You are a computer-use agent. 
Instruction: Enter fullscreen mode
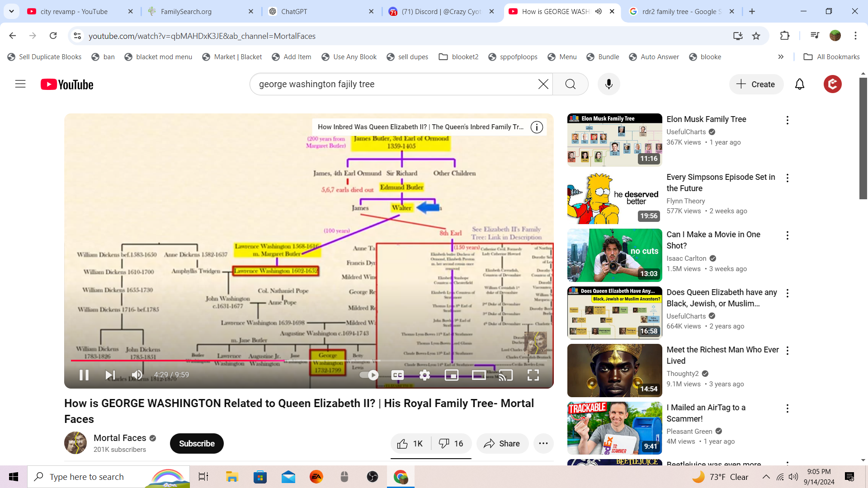click(x=533, y=375)
